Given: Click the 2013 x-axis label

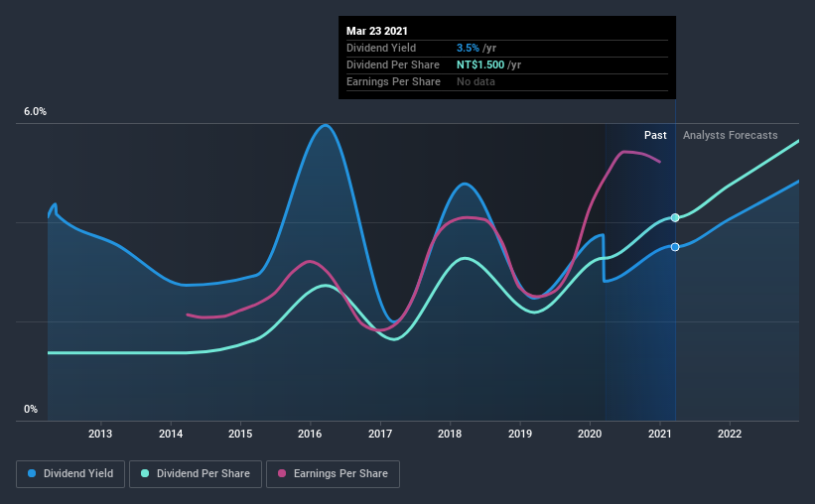Looking at the screenshot, I should [100, 434].
